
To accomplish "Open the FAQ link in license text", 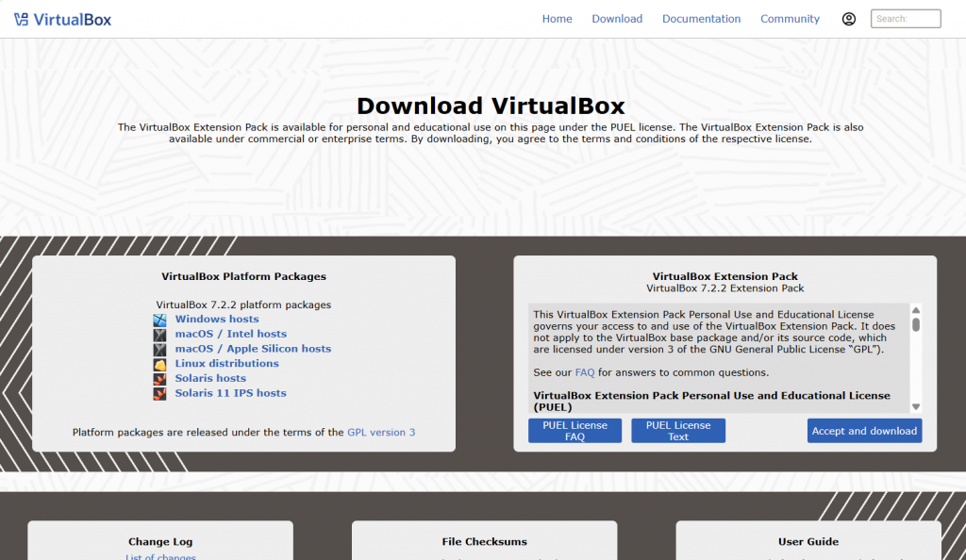I will (585, 372).
